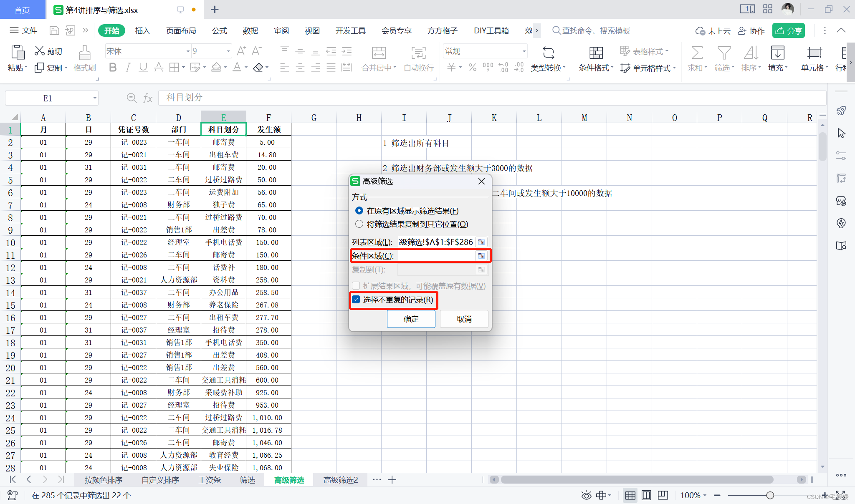This screenshot has height=504, width=855.
Task: Open the 数据 ribbon tab
Action: [x=250, y=30]
